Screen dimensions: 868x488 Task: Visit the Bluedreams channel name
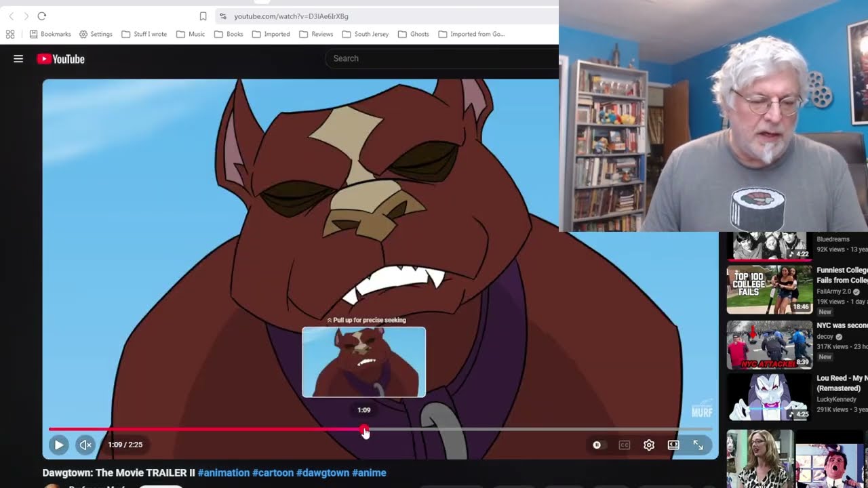click(x=833, y=239)
